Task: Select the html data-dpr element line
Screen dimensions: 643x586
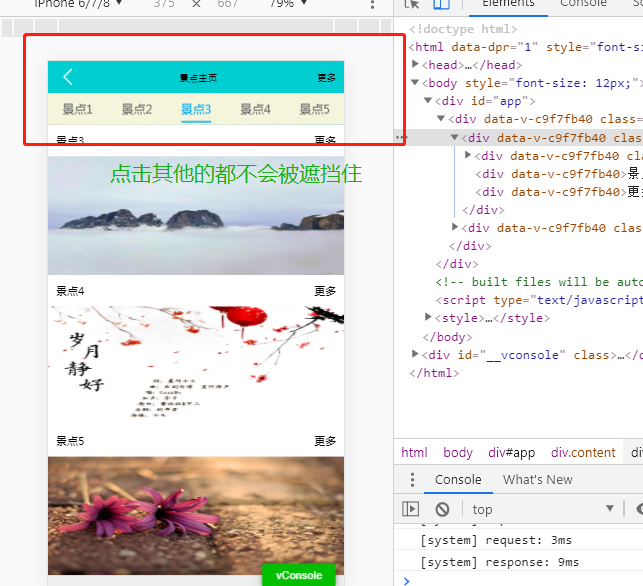Action: tap(525, 47)
